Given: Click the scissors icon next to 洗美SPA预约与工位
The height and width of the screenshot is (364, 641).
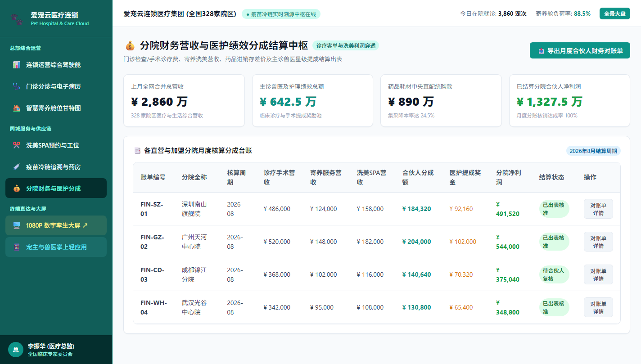Looking at the screenshot, I should pyautogui.click(x=17, y=145).
